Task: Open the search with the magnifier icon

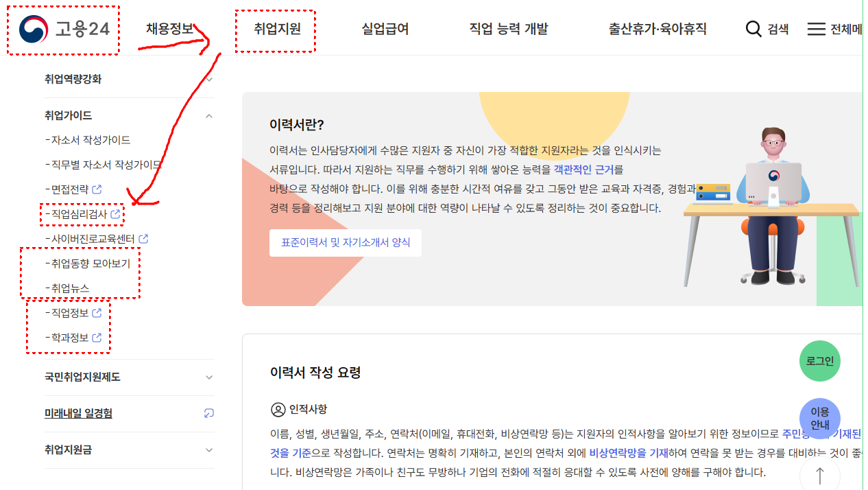Action: [753, 29]
